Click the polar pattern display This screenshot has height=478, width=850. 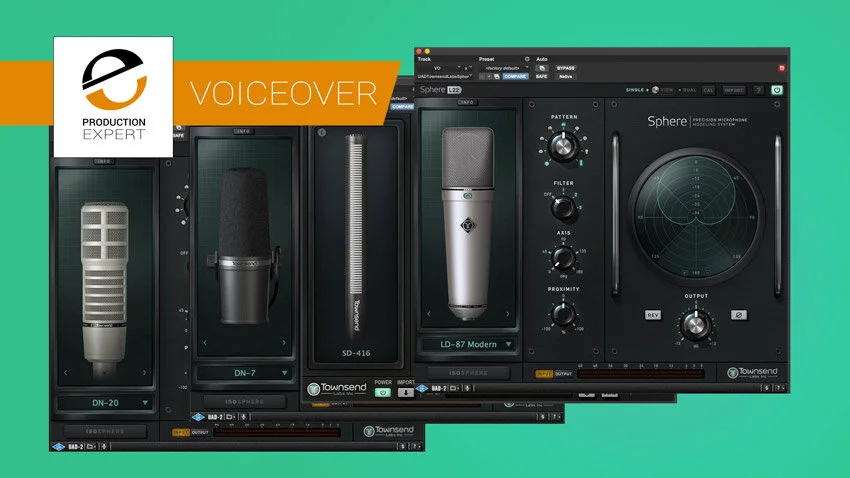(696, 217)
